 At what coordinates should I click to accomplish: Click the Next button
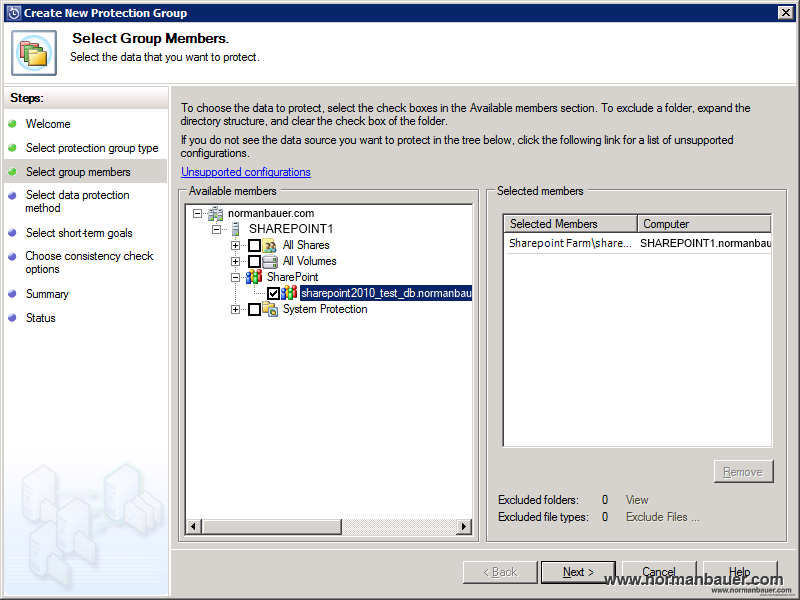[578, 572]
